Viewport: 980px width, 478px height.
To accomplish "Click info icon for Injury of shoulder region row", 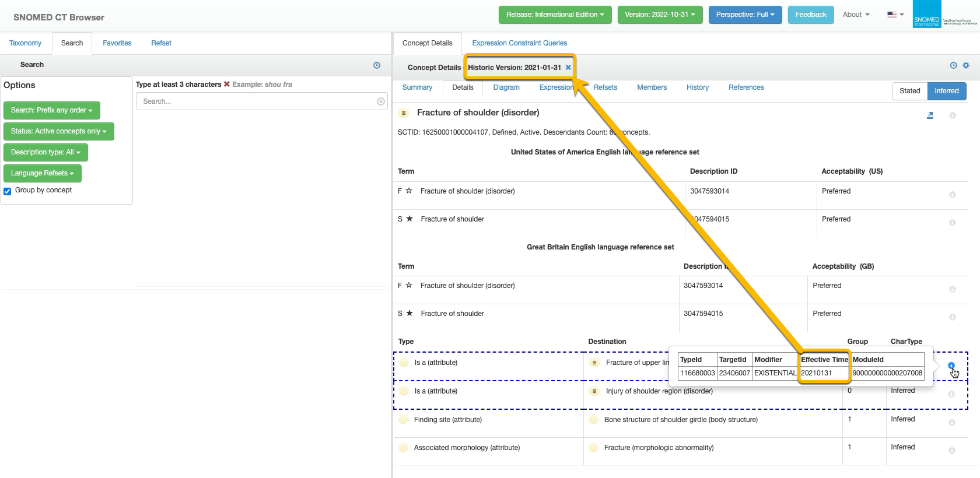I will point(951,394).
